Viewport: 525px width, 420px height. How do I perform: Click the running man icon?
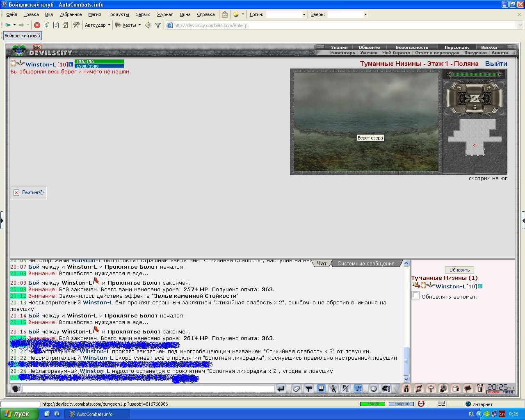(333, 388)
